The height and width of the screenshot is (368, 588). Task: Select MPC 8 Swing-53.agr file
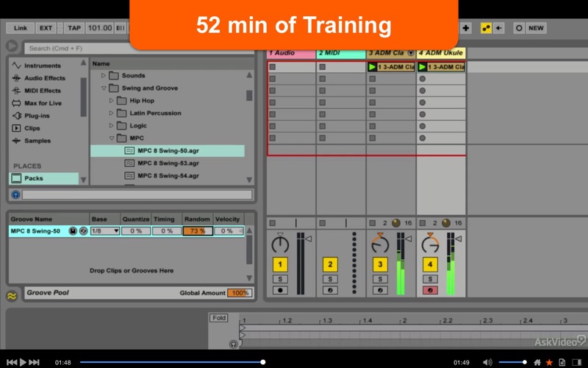[x=168, y=163]
